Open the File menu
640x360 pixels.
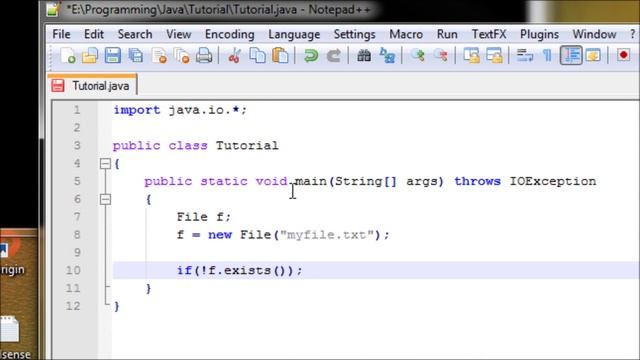click(x=61, y=34)
